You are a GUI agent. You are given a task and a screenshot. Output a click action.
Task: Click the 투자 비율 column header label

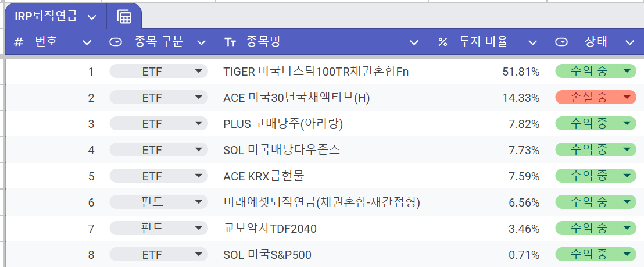484,41
